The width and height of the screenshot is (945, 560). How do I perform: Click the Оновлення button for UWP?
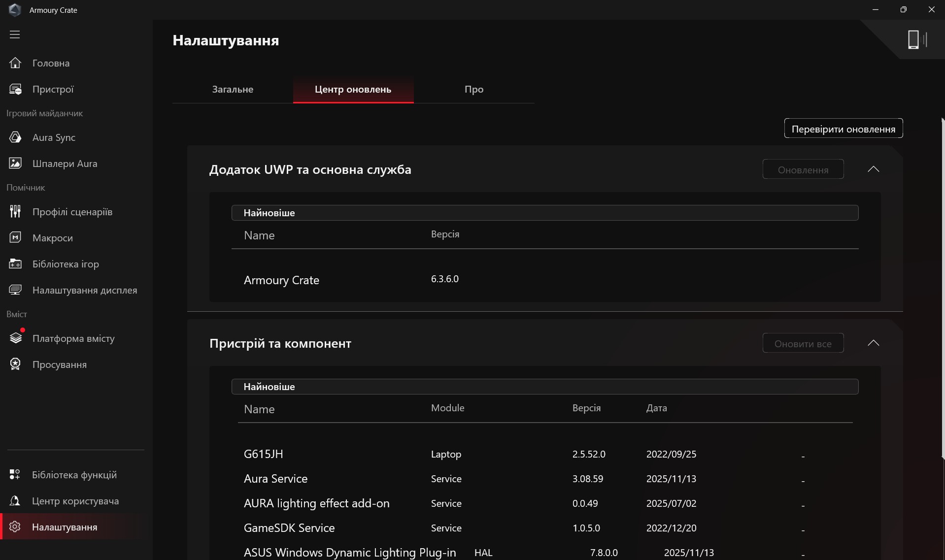(x=803, y=170)
